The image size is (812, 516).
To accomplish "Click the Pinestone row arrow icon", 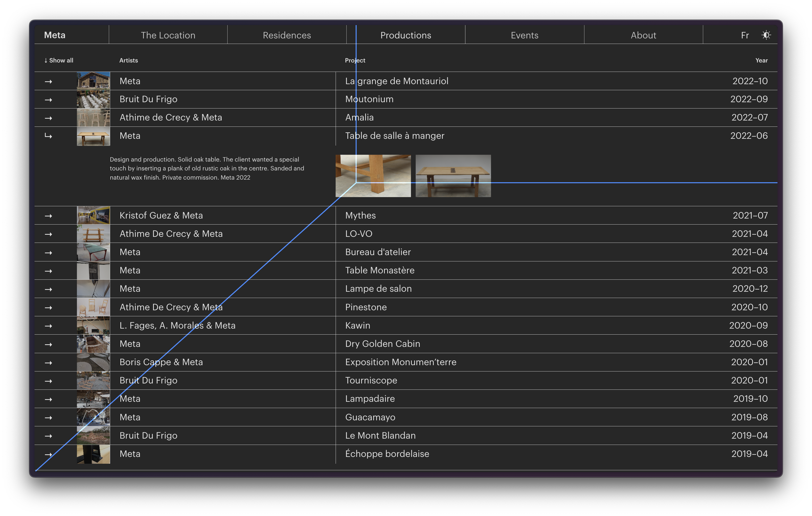I will 48,307.
